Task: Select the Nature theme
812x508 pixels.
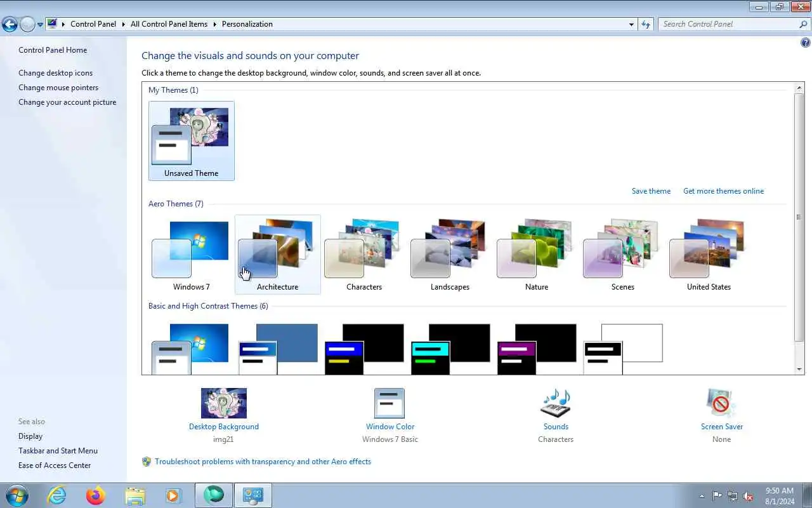Action: pos(536,255)
